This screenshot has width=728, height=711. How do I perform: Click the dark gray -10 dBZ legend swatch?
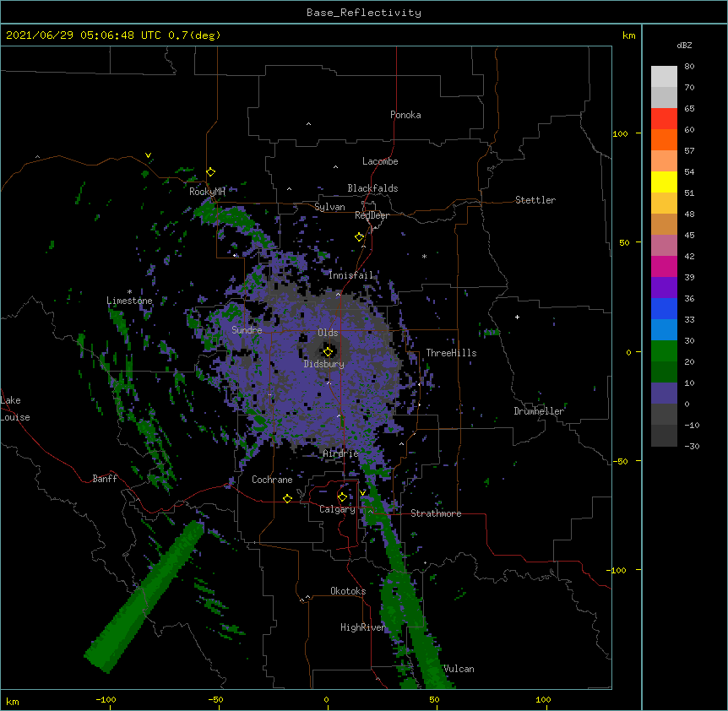[x=664, y=436]
